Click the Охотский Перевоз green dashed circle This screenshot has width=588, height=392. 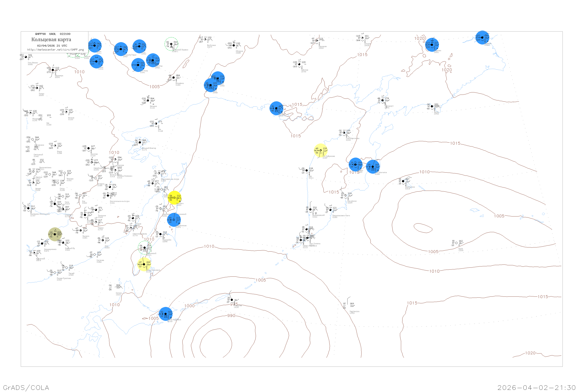click(171, 44)
